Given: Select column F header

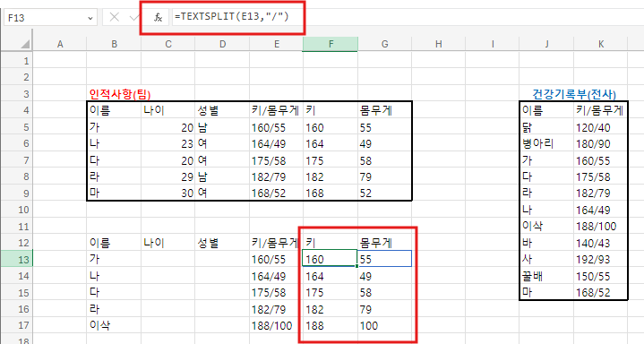Looking at the screenshot, I should 331,45.
